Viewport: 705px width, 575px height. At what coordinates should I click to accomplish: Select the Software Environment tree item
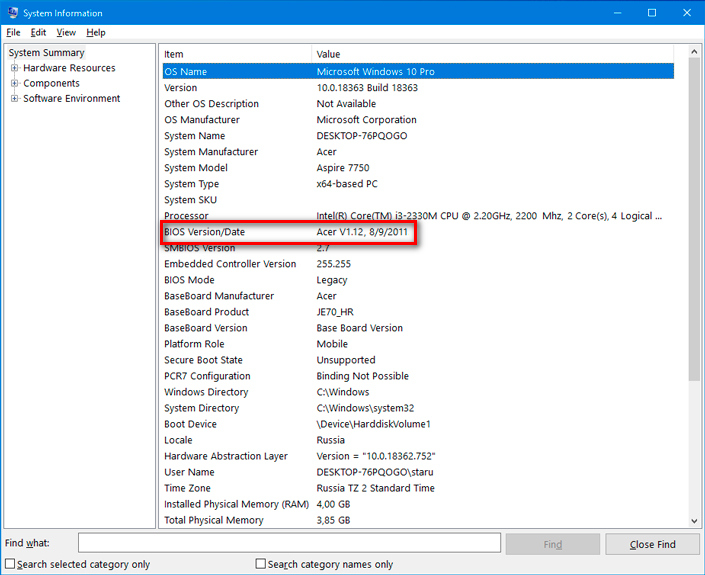[71, 98]
